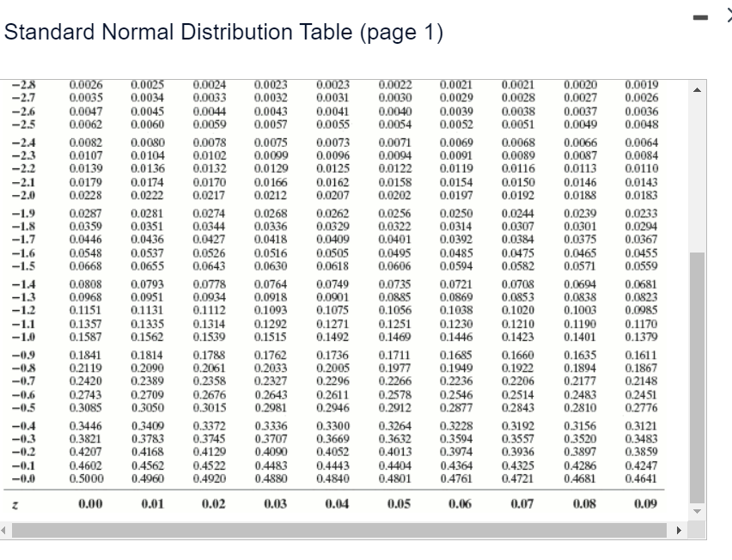The height and width of the screenshot is (560, 732).
Task: Click the value 0.3085
Action: 86,408
